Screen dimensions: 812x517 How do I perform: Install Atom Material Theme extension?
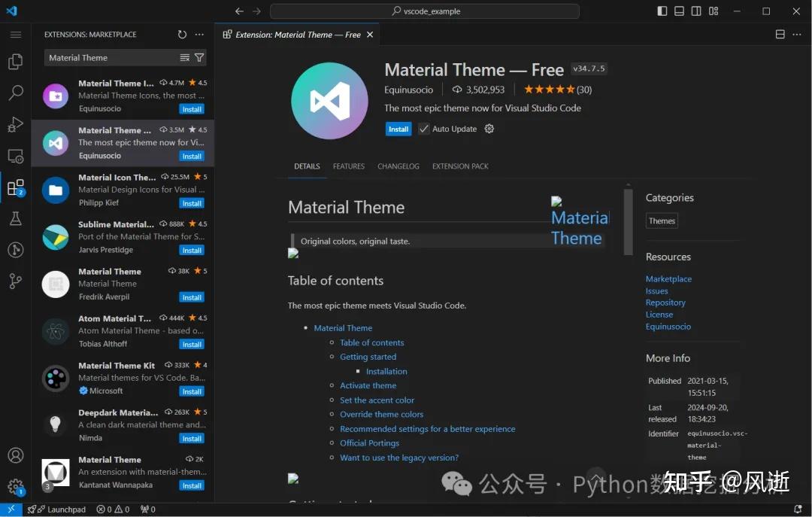pos(192,345)
